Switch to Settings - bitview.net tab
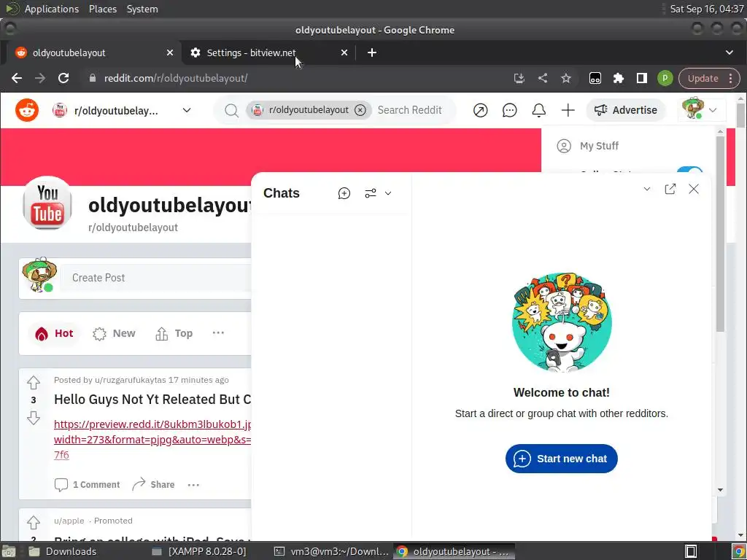 [267, 52]
